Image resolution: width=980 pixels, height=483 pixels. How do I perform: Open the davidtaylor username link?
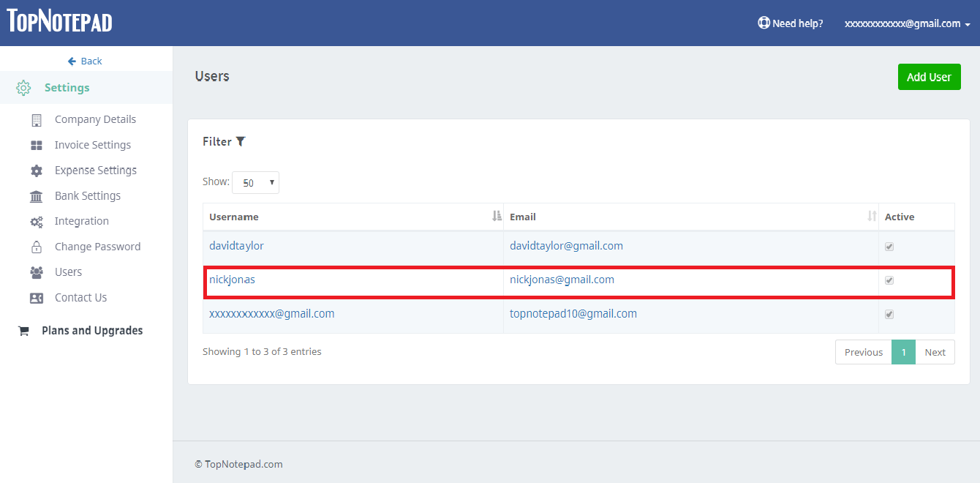pyautogui.click(x=236, y=246)
